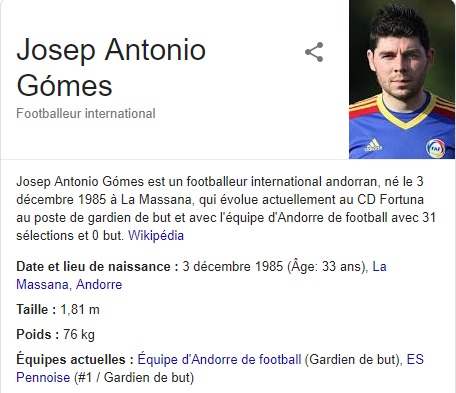Image resolution: width=456 pixels, height=393 pixels.
Task: Click the 1,81 m height value
Action: (x=80, y=309)
